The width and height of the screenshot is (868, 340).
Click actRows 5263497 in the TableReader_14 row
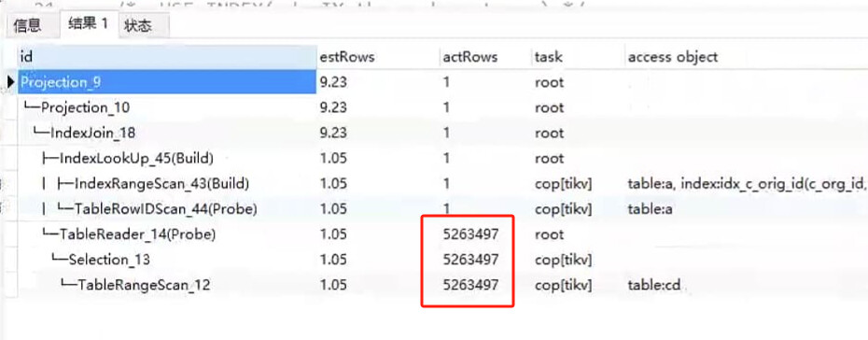[x=470, y=234]
